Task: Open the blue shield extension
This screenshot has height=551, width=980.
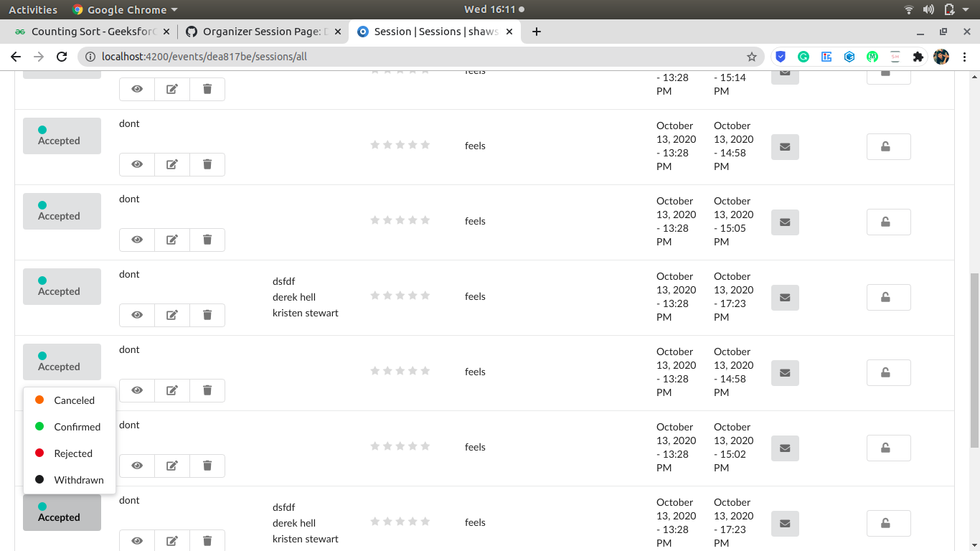Action: click(x=781, y=57)
